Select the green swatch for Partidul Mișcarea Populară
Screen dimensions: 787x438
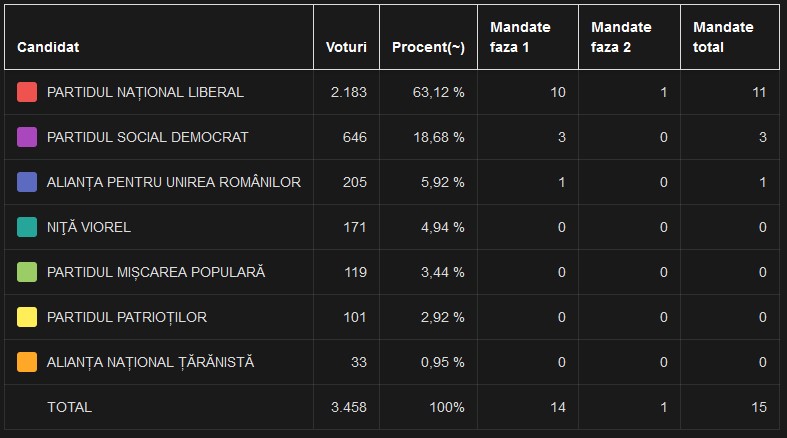(x=27, y=272)
